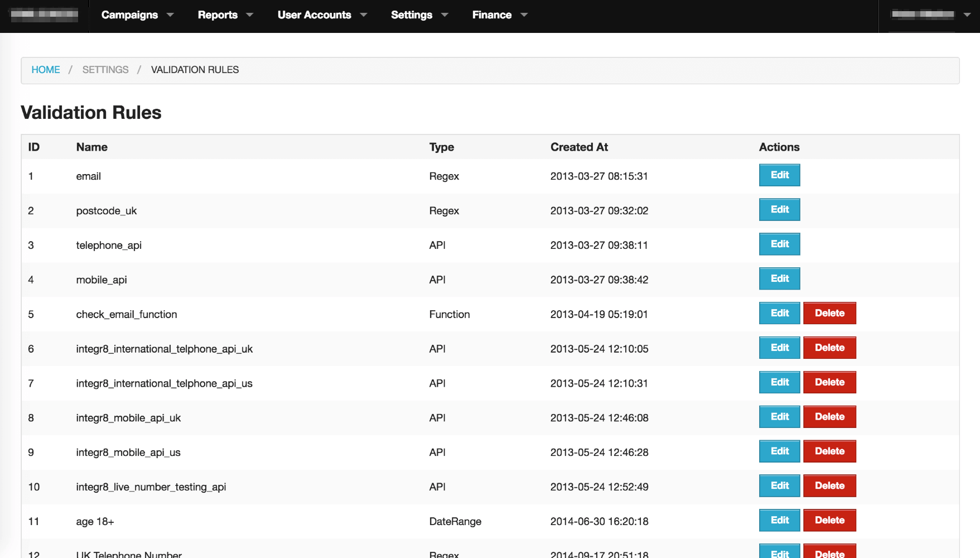
Task: Open the Campaigns dropdown menu
Action: point(137,15)
